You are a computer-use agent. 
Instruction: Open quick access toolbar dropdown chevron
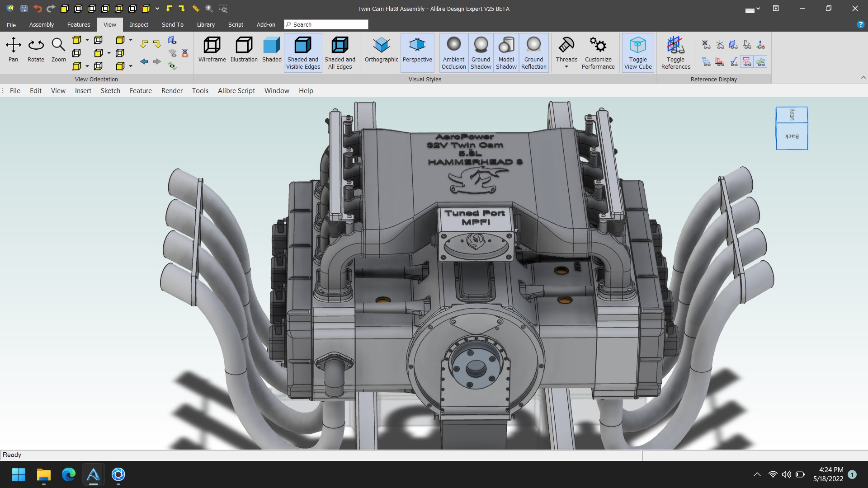[x=157, y=9]
